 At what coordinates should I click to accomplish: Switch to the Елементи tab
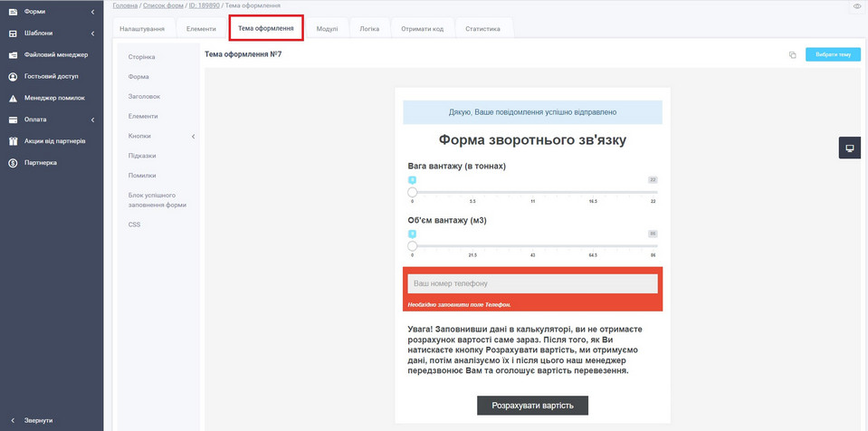[201, 29]
